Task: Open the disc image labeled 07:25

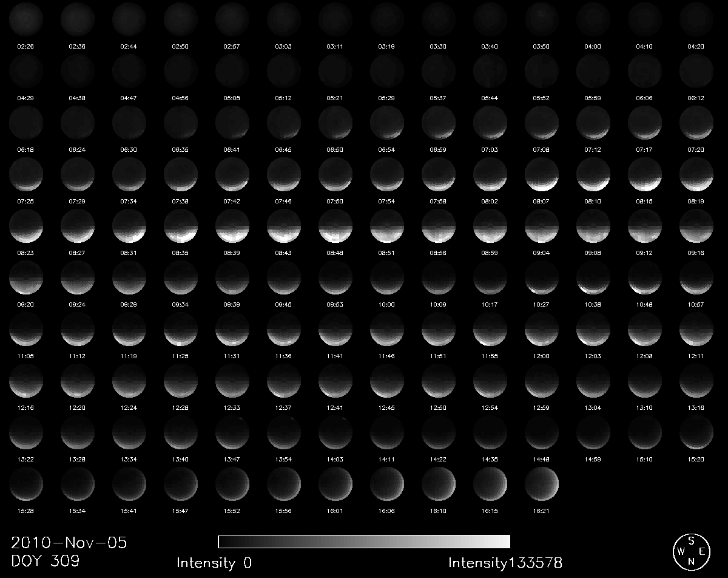Action: [26, 173]
